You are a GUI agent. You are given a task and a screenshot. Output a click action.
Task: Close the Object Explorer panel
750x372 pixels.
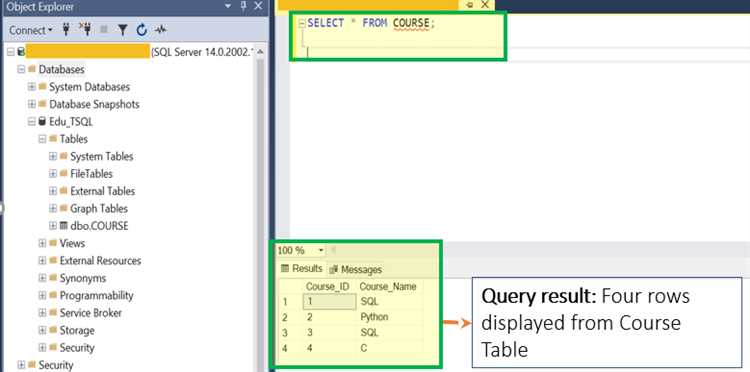click(x=258, y=6)
